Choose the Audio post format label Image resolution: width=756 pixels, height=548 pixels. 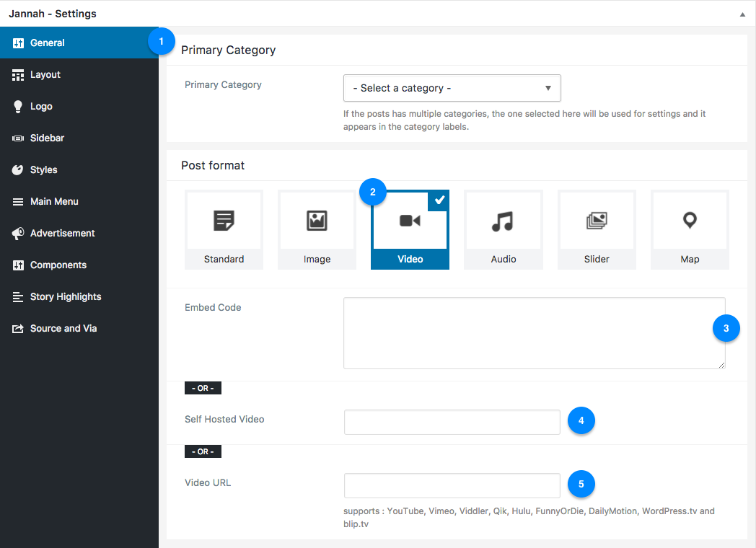(x=504, y=260)
